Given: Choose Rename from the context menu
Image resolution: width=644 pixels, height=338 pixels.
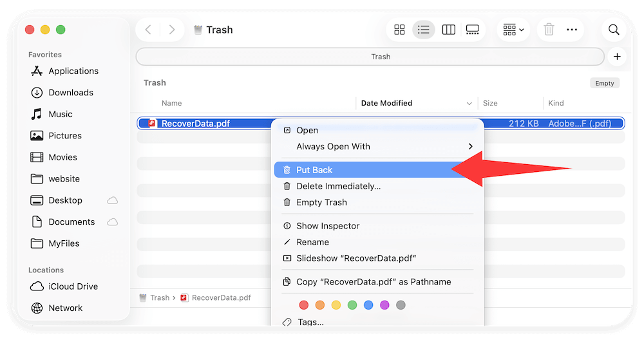Looking at the screenshot, I should pos(379,242).
